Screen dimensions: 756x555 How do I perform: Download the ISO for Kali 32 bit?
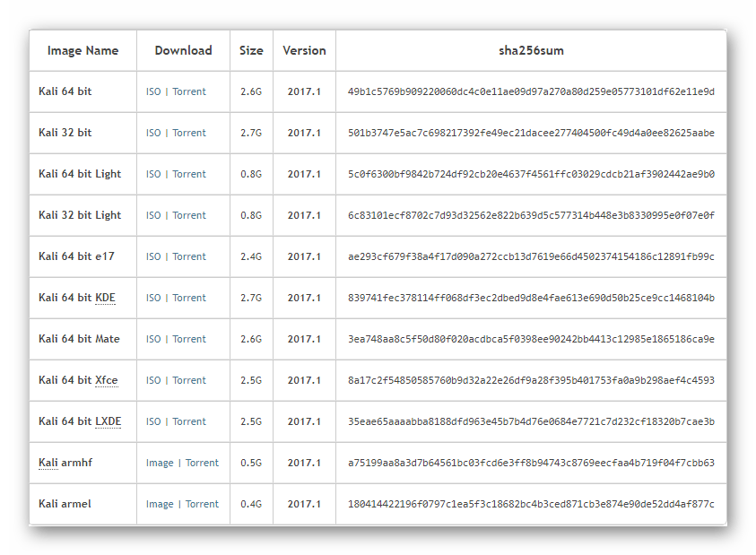tap(153, 133)
